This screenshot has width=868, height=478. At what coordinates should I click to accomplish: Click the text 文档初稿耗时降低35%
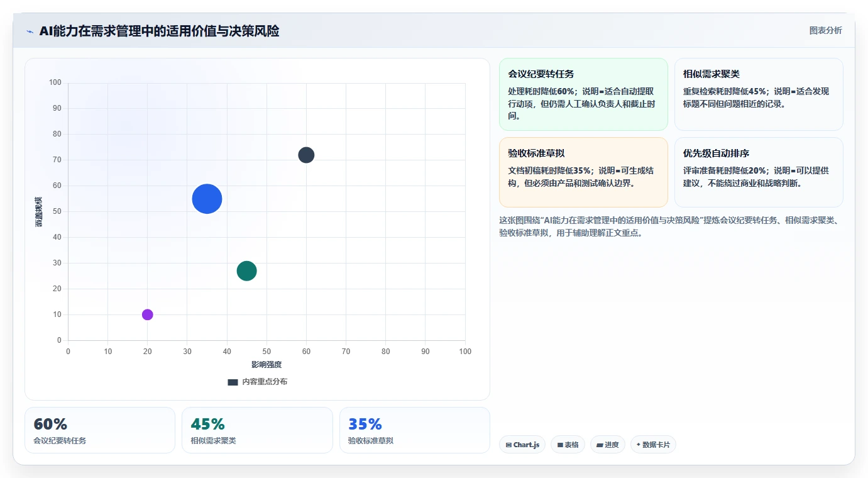click(x=549, y=170)
